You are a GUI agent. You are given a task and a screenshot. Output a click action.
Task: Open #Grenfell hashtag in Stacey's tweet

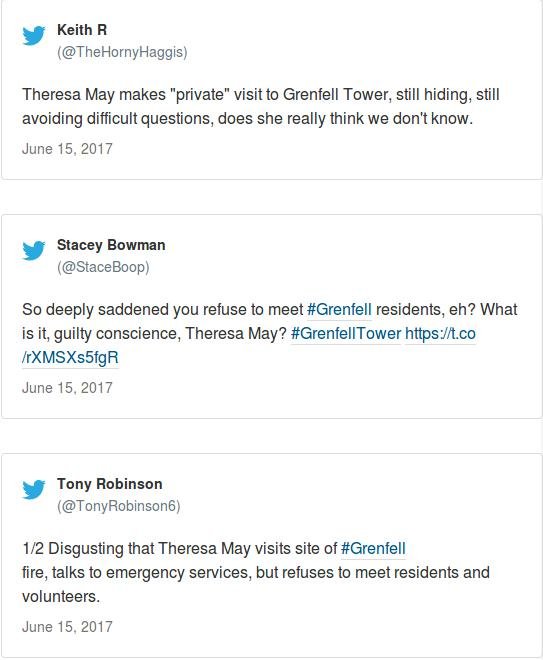tap(339, 309)
